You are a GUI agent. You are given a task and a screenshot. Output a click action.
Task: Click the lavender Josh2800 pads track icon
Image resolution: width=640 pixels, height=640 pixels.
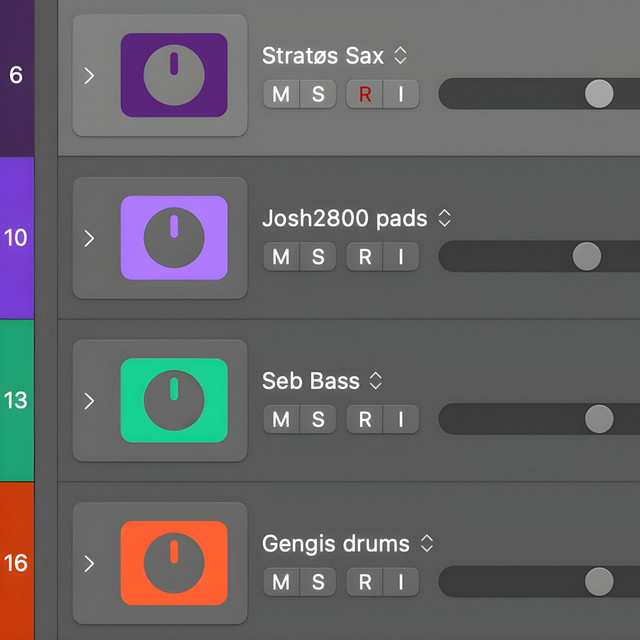[x=174, y=238]
